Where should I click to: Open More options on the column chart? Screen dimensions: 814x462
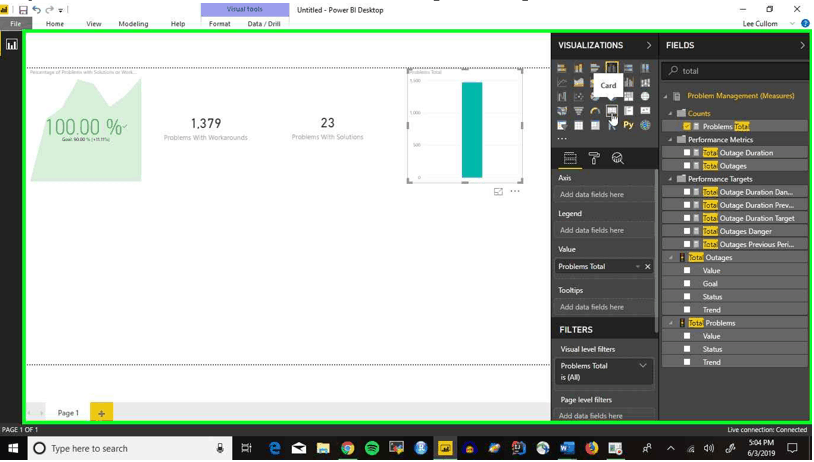click(x=514, y=191)
